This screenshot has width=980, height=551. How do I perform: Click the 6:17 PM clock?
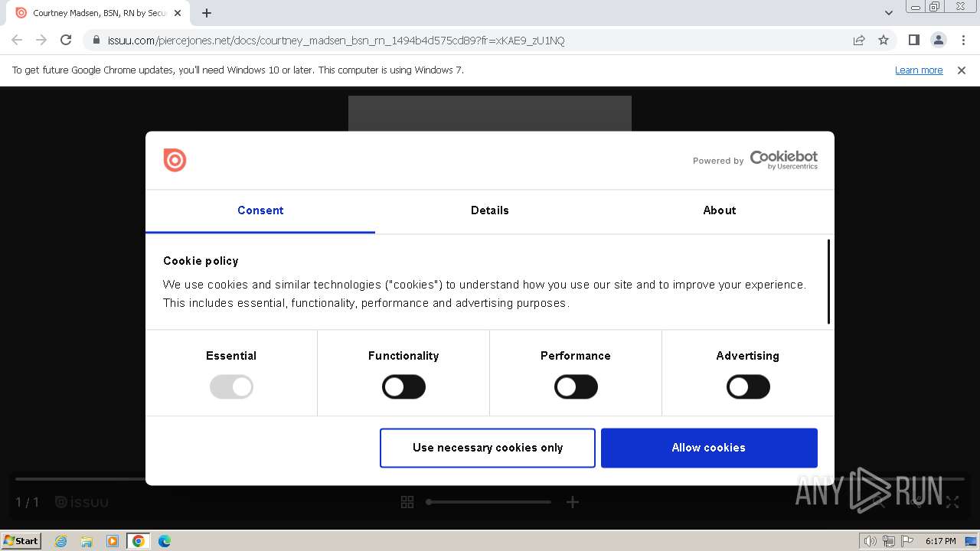[x=940, y=541]
